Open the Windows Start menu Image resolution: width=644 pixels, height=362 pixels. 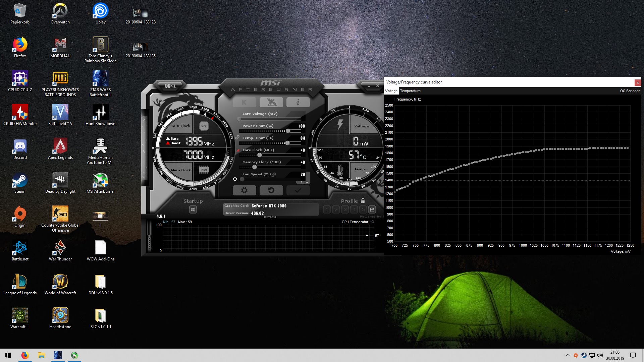[x=8, y=355]
